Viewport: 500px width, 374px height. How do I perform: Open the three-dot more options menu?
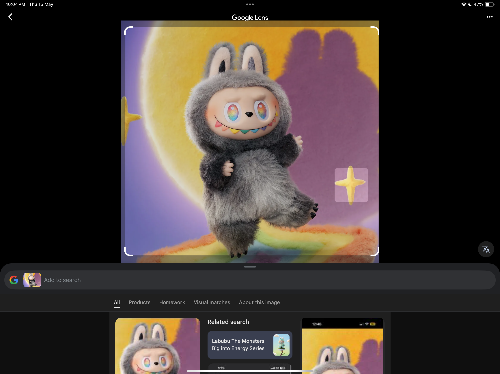click(x=489, y=17)
